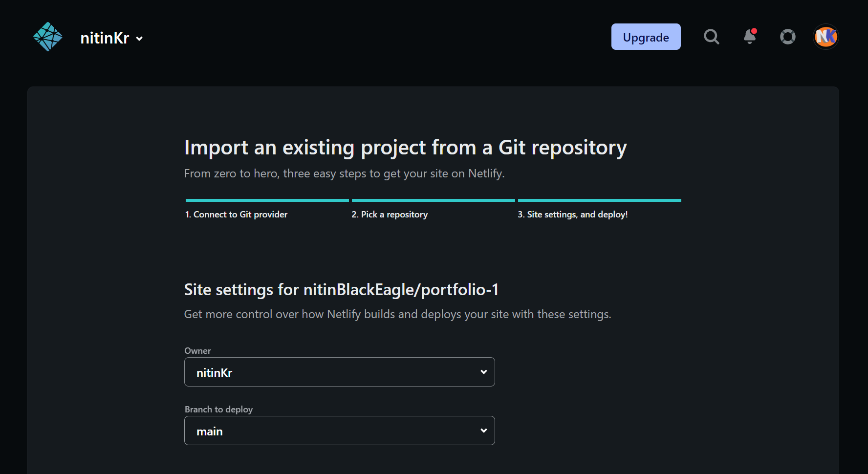Viewport: 868px width, 474px height.
Task: Open the nitinKr team switcher dropdown
Action: [x=111, y=38]
